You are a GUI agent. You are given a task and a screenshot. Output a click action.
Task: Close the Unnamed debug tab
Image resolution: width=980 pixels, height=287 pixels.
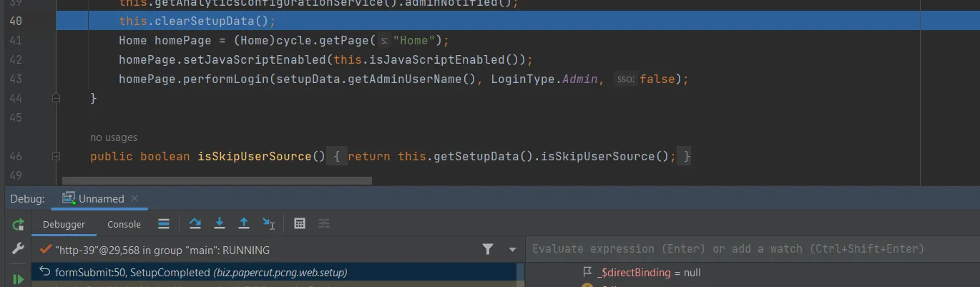(x=135, y=198)
